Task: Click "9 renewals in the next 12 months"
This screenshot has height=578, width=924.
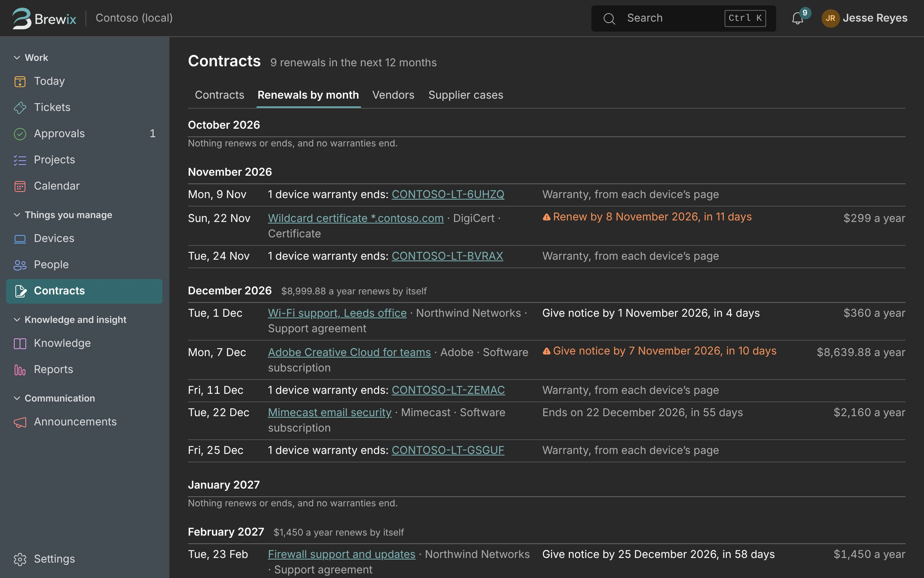Action: [353, 63]
